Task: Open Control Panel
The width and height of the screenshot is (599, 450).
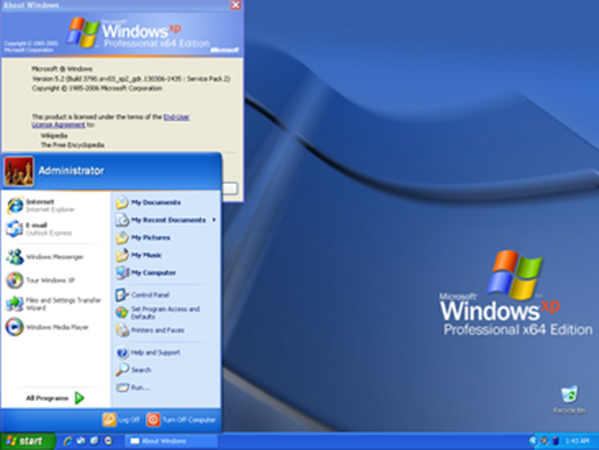Action: (x=167, y=295)
